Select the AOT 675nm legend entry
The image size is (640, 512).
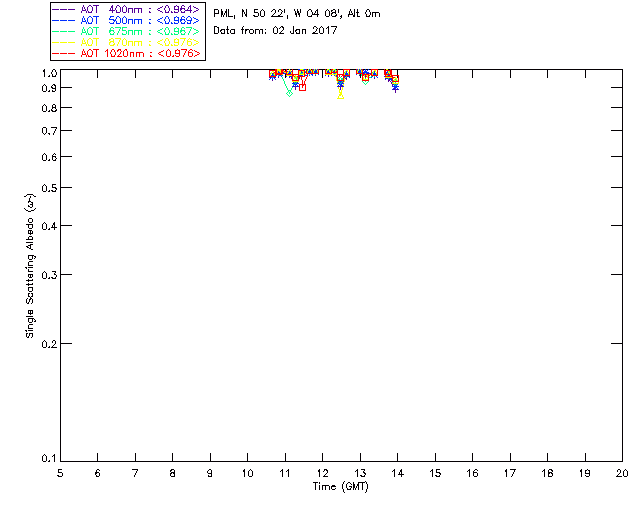(126, 31)
